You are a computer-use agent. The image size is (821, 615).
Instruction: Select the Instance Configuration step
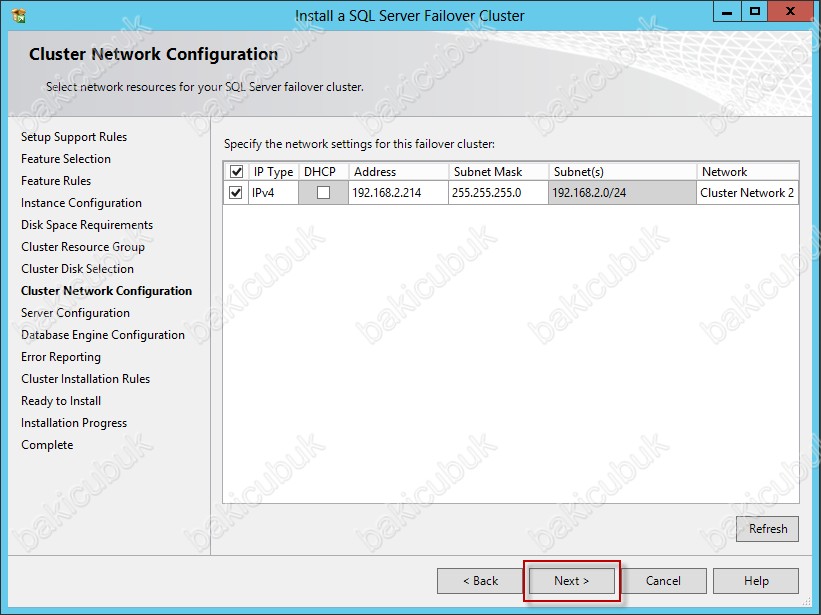point(81,203)
